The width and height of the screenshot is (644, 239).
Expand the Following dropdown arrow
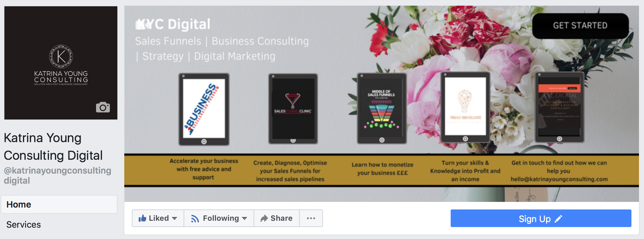(244, 219)
